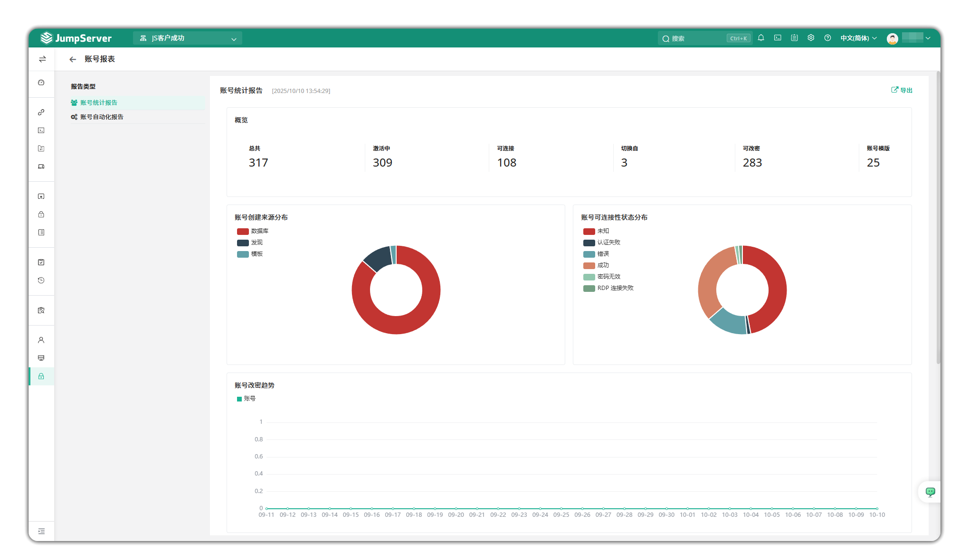The width and height of the screenshot is (969, 560).
Task: Click the back arrow next to 账号报表
Action: click(x=73, y=59)
